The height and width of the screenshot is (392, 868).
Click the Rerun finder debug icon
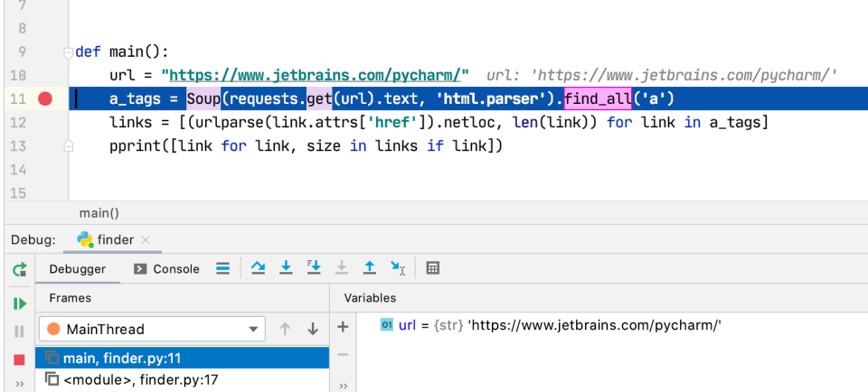(19, 269)
